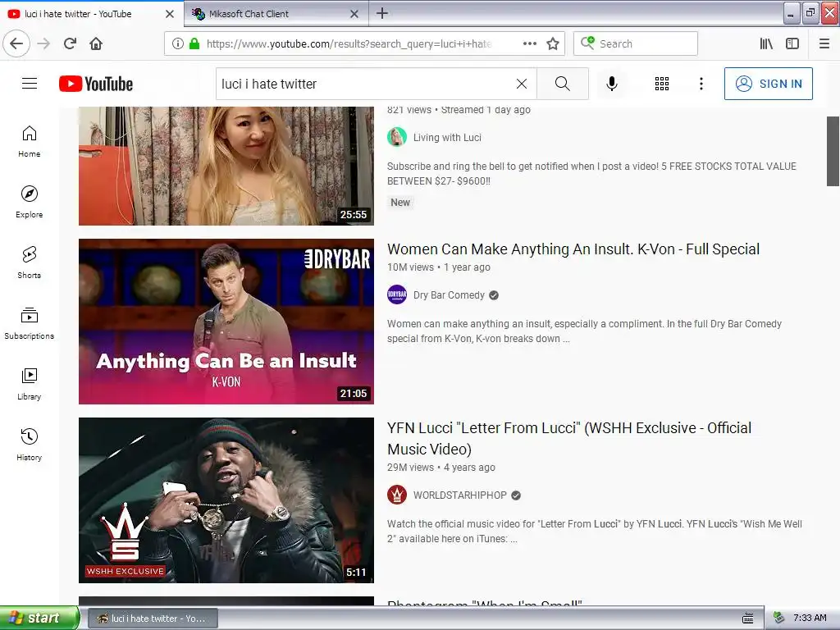Open History in sidebar
840x630 pixels.
[30, 445]
